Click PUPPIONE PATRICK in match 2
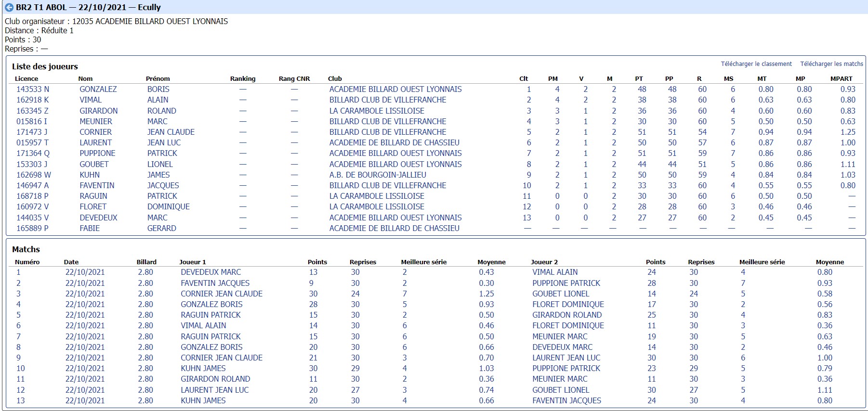The image size is (868, 411). click(566, 283)
